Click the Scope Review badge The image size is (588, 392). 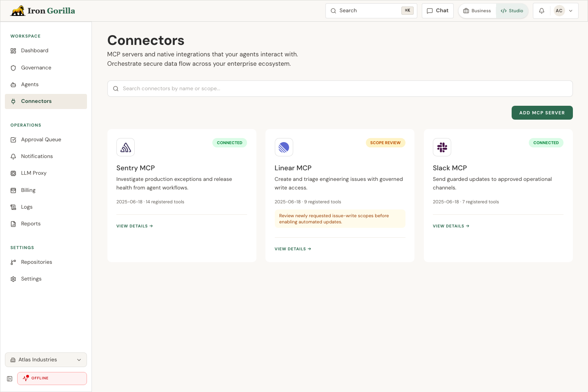[x=385, y=143]
